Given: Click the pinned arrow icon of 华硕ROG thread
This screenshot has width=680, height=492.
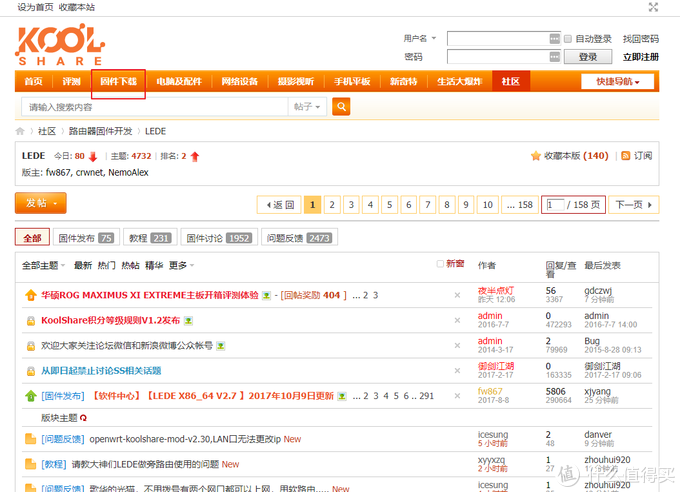Looking at the screenshot, I should pos(31,295).
